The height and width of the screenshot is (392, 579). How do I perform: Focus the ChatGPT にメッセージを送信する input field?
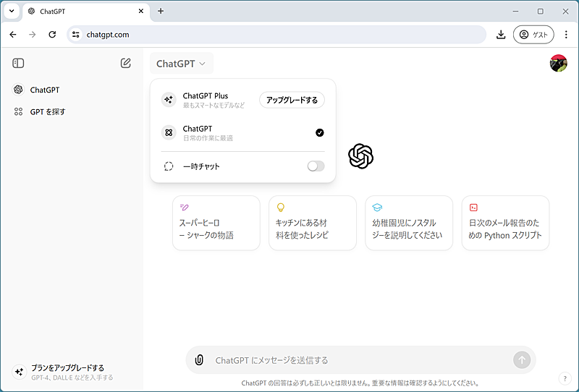click(360, 360)
